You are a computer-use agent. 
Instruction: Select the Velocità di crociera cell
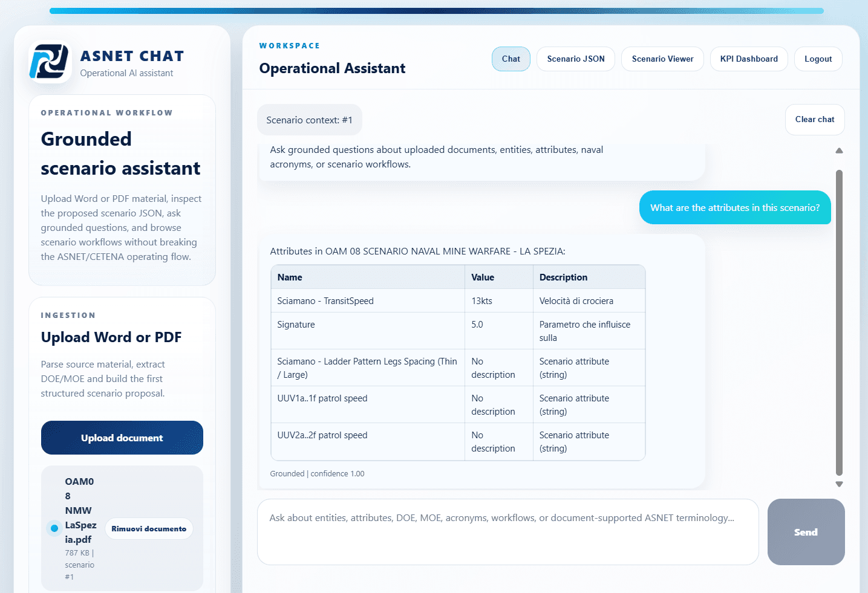click(589, 301)
